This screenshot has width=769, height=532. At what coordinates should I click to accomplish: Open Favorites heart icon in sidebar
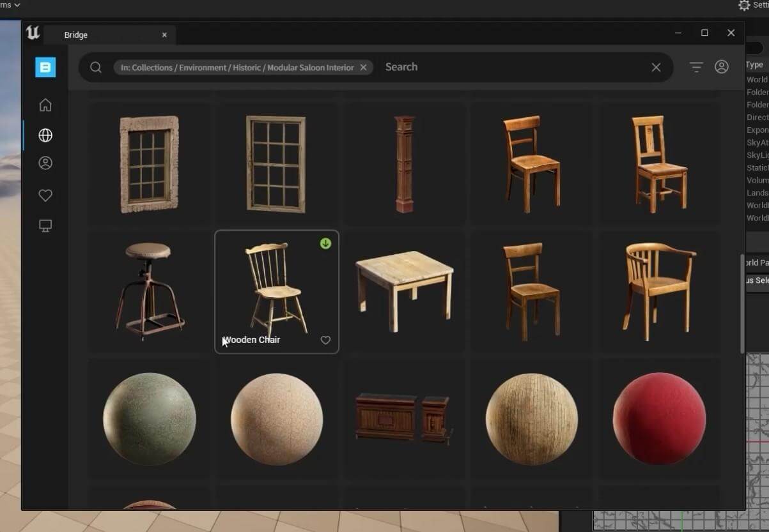click(x=45, y=195)
